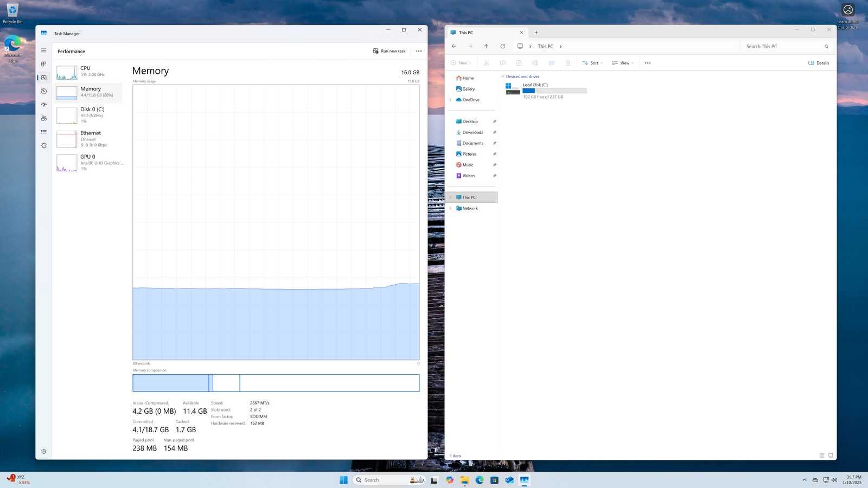Switch to large thumbnails view at bottom right
868x488 pixels.
coord(831,455)
